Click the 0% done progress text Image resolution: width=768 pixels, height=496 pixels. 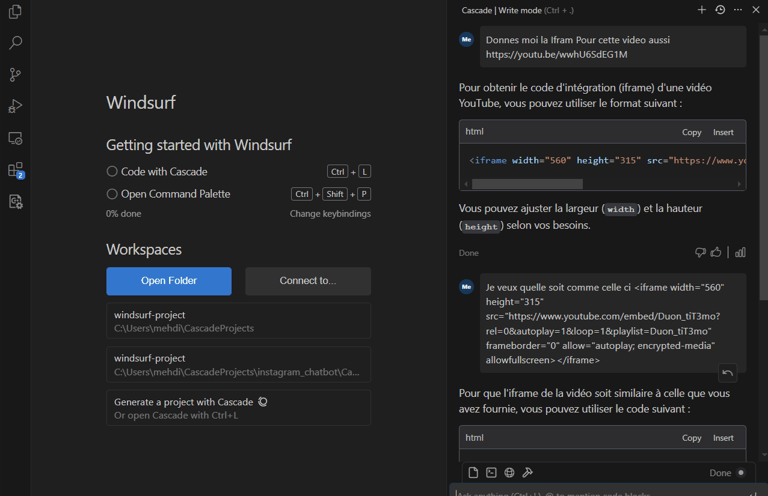tap(123, 213)
